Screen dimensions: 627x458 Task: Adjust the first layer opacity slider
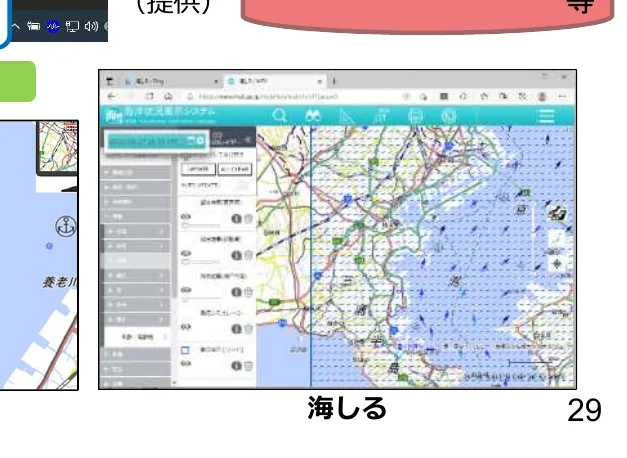pyautogui.click(x=201, y=226)
